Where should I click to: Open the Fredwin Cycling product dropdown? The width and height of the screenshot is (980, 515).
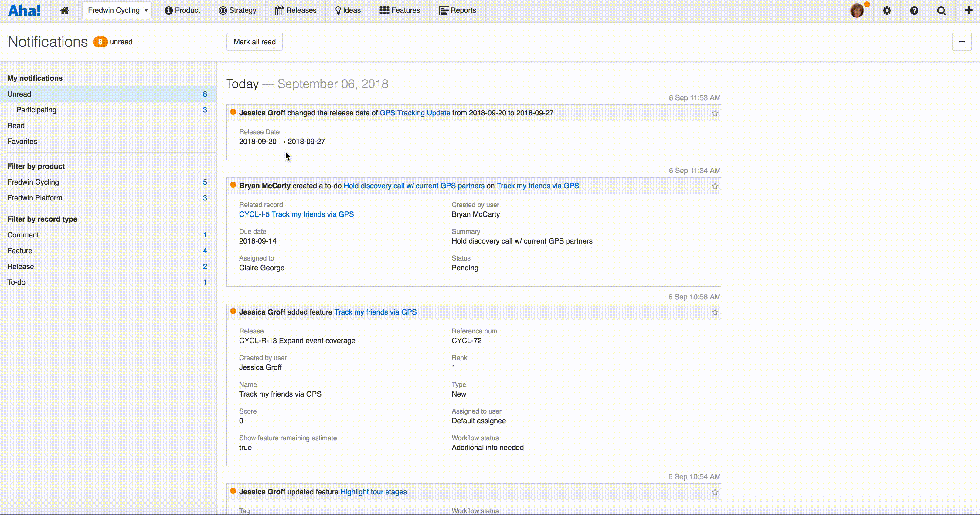coord(117,11)
